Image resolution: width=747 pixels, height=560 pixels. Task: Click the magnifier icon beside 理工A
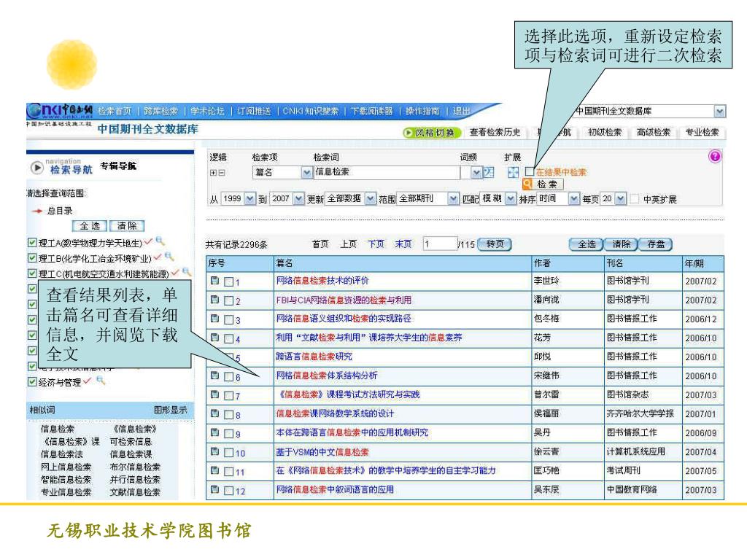(x=160, y=241)
